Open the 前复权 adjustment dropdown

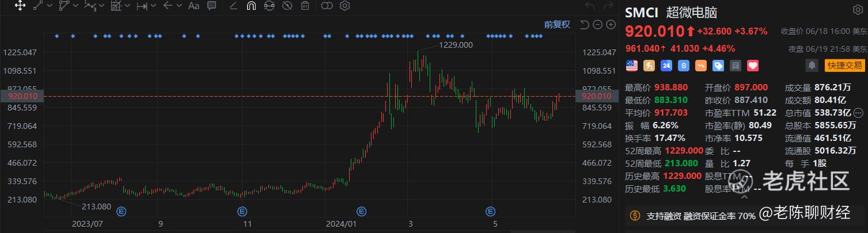(x=557, y=24)
